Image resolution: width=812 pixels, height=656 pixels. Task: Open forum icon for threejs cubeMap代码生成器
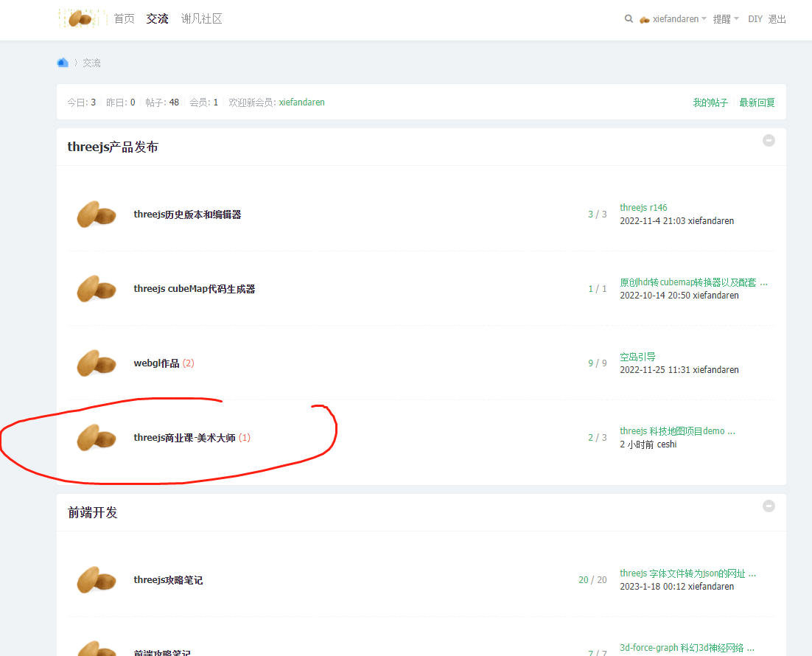tap(97, 289)
